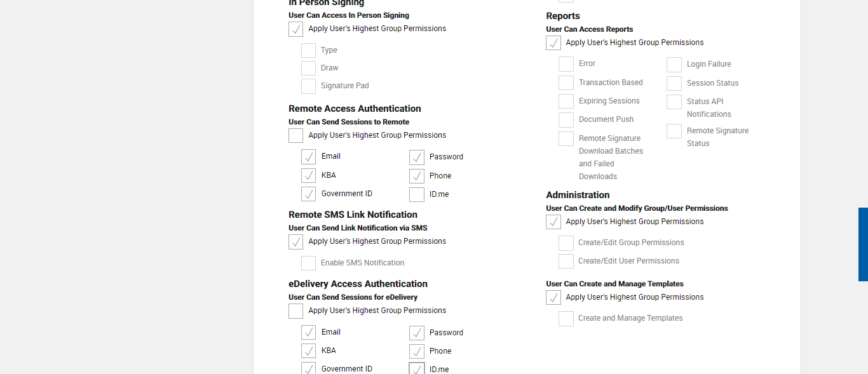Toggle Phone checkbox in Remote Access Authentication
Screen dimensions: 868x374
[x=417, y=176]
